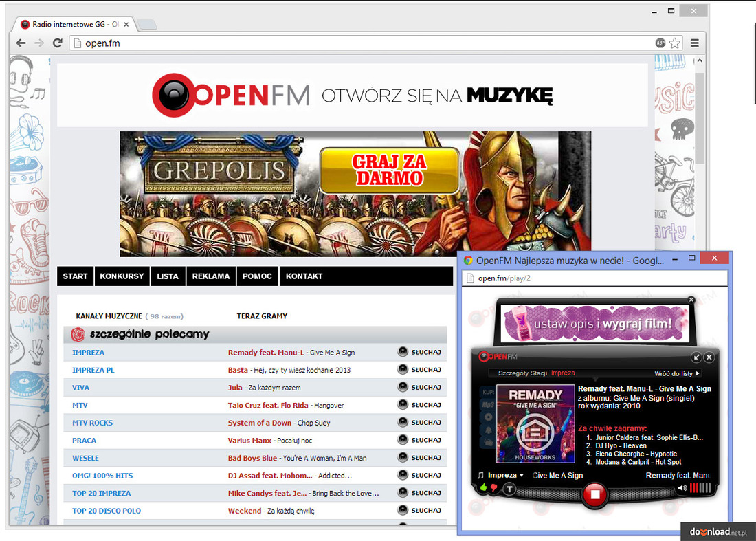Click the Mp3 buy button in the player
The width and height of the screenshot is (756, 541).
(x=488, y=404)
